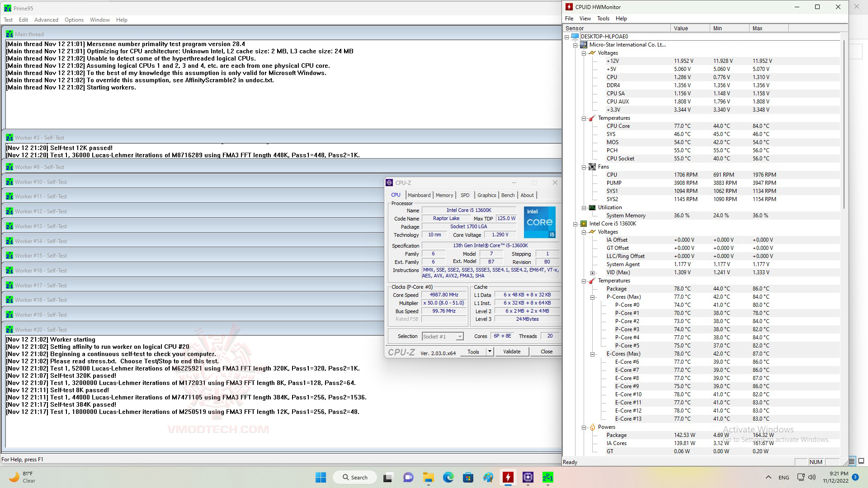This screenshot has width=868, height=488.
Task: Open the Microsoft Store from the taskbar
Action: tap(468, 477)
